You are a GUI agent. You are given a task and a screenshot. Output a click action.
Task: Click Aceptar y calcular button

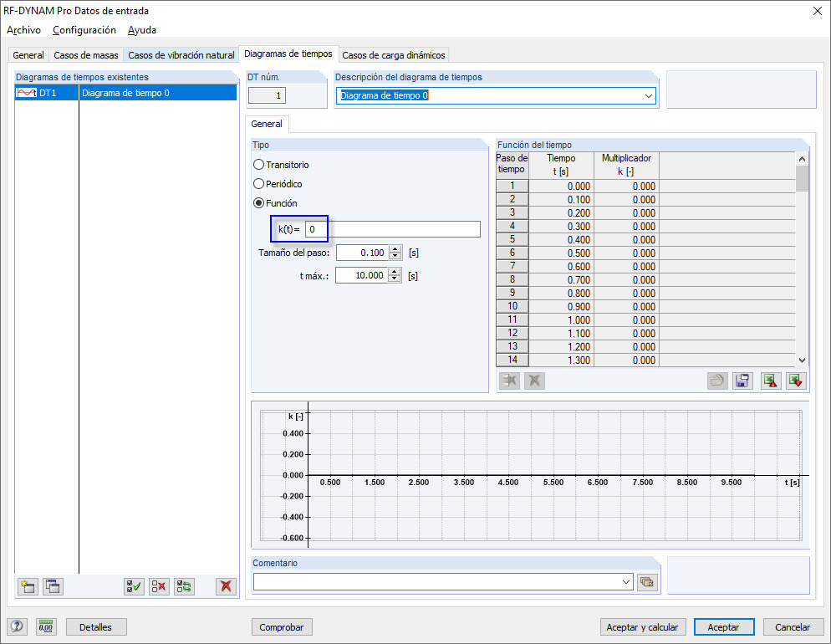(642, 627)
